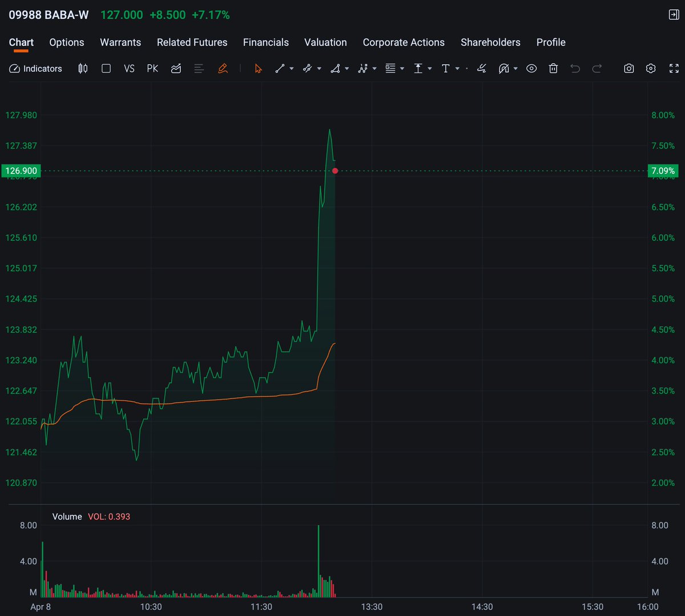
Task: Open PK comparison mode
Action: [152, 69]
